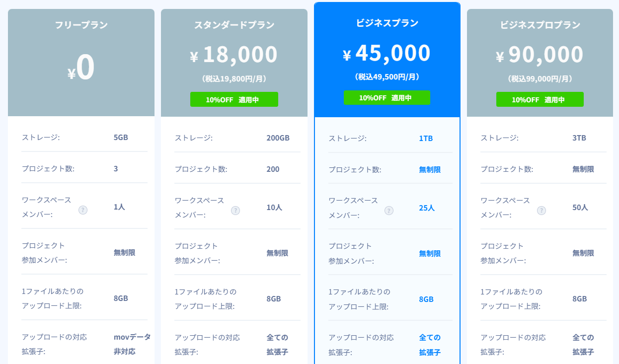Click movデータ非対応 in Free plan

tap(131, 344)
